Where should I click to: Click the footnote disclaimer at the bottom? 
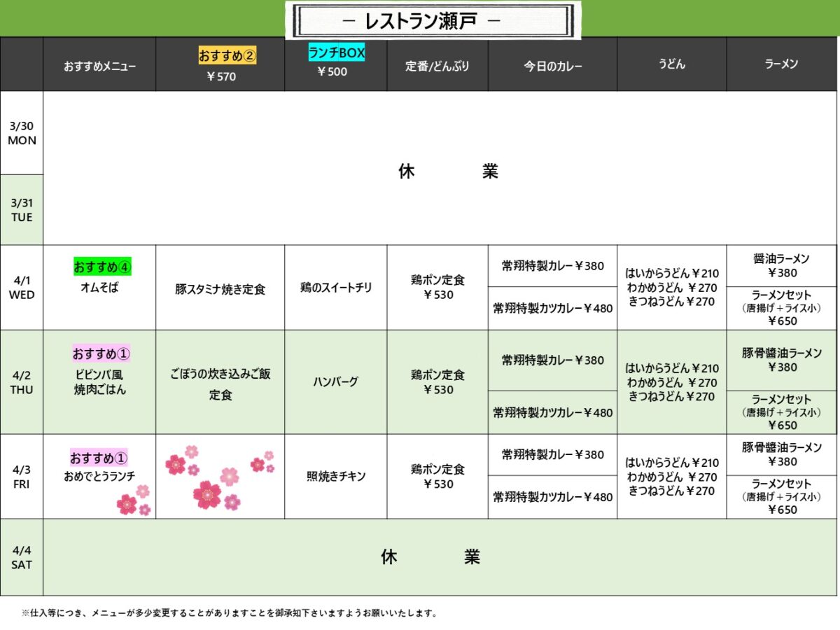click(x=230, y=613)
